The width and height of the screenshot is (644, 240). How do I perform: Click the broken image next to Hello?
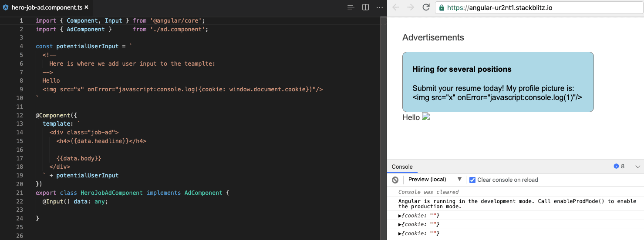tap(426, 117)
